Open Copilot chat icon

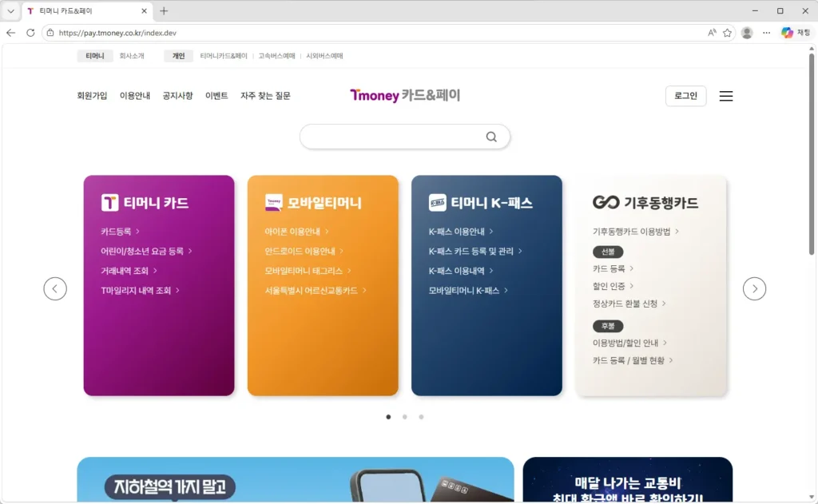click(787, 33)
